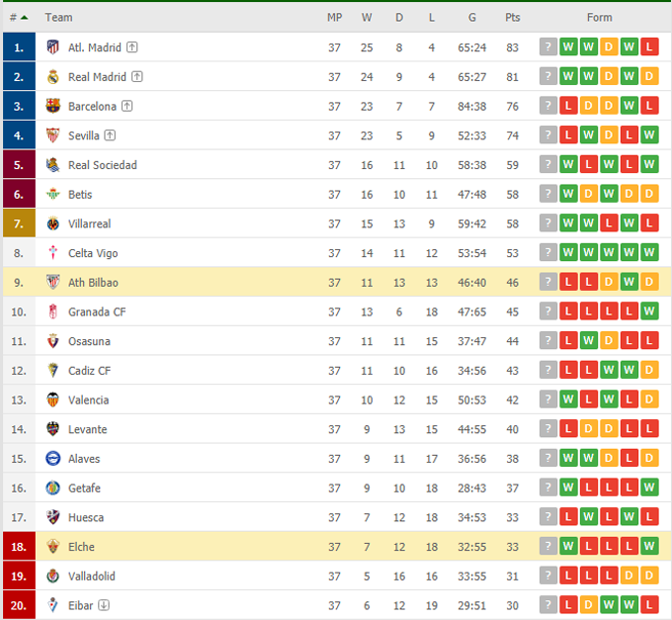Click the Villarreal yellow crest icon
This screenshot has height=620, width=672.
coord(53,223)
